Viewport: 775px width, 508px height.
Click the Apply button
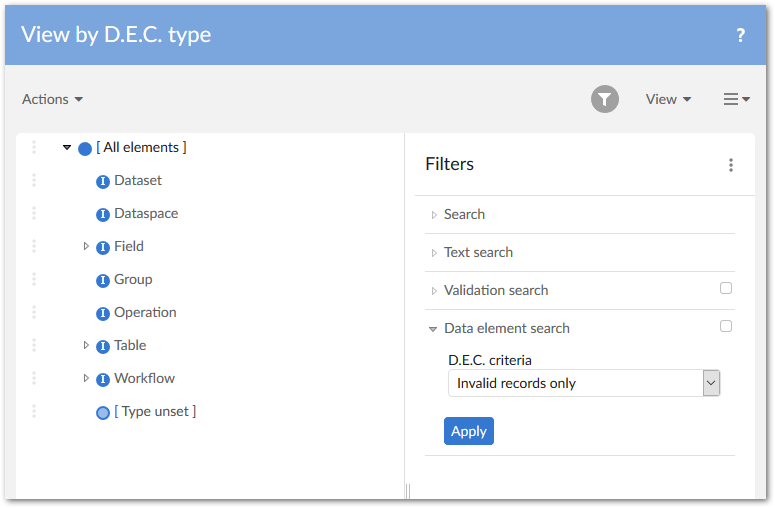point(468,431)
